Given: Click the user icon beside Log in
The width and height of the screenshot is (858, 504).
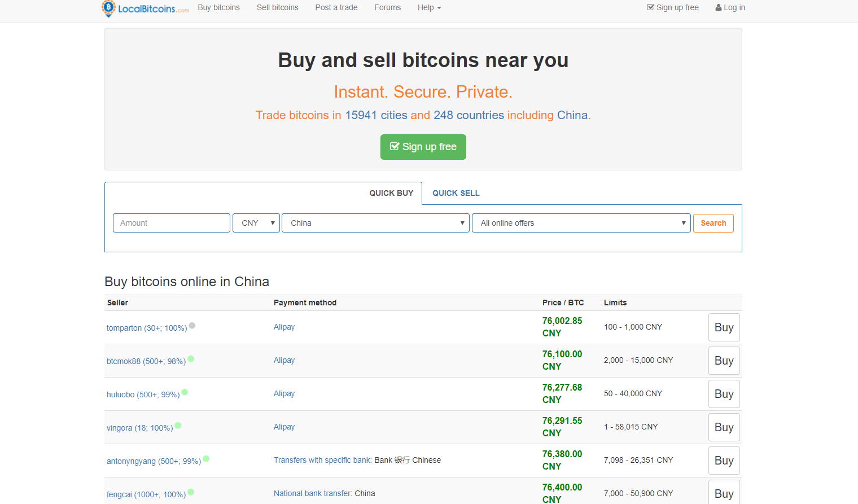Looking at the screenshot, I should click(719, 8).
